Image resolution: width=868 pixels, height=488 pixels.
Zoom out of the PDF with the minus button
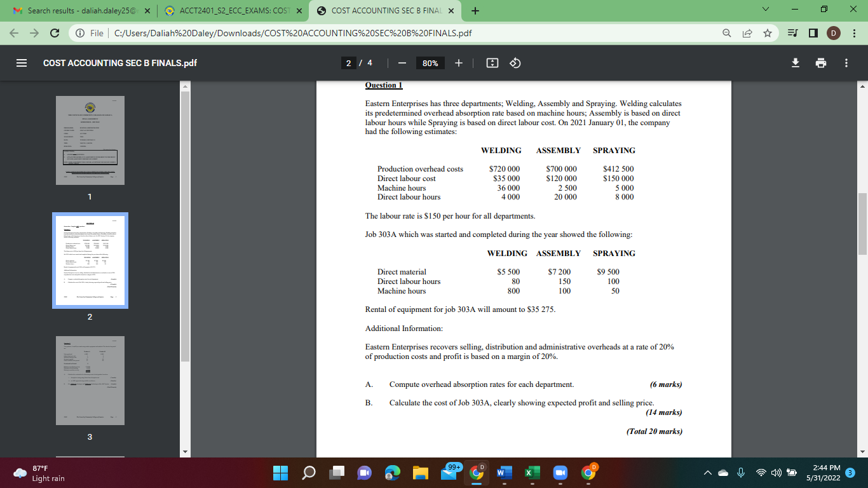402,63
